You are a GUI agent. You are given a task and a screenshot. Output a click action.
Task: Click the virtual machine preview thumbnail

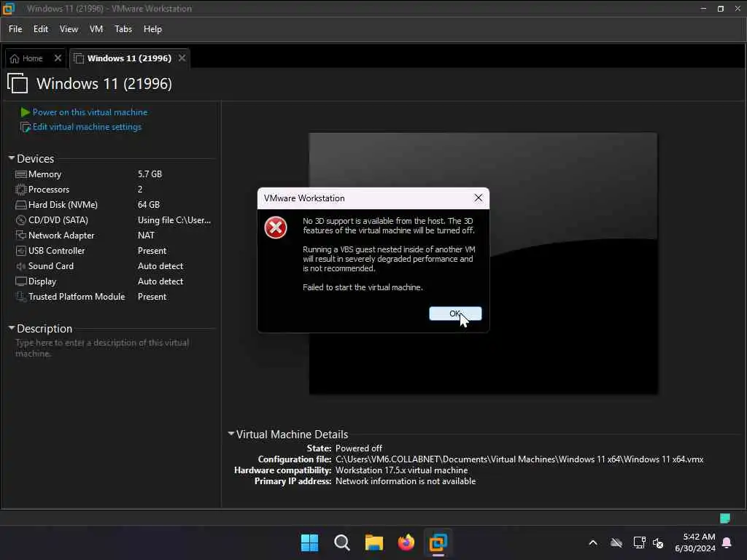[x=483, y=263]
